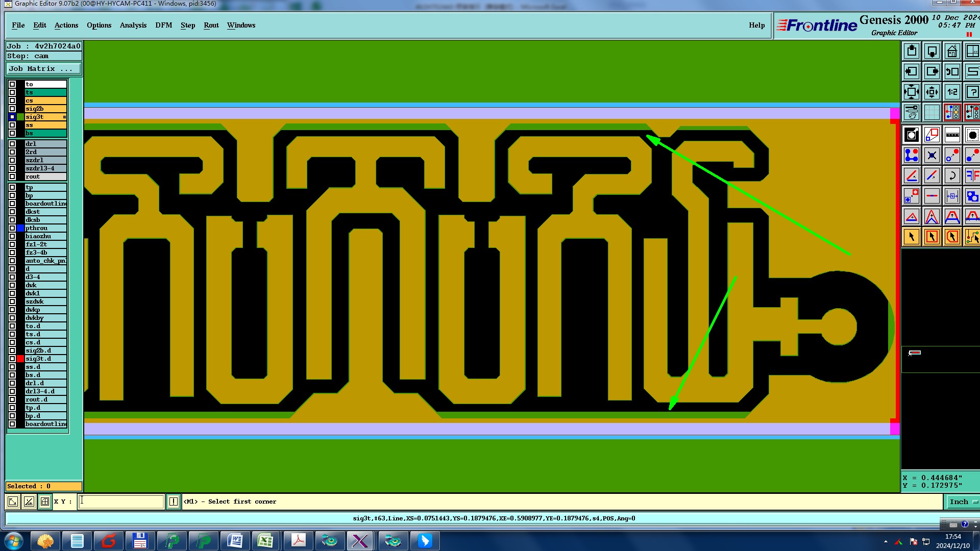
Task: Click the grid snap icon
Action: (x=932, y=112)
